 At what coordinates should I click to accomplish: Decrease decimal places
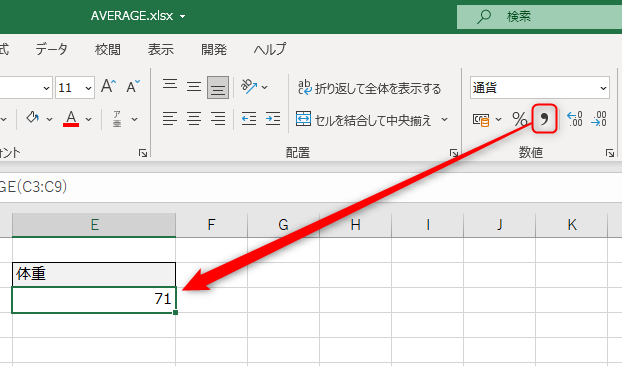click(599, 119)
